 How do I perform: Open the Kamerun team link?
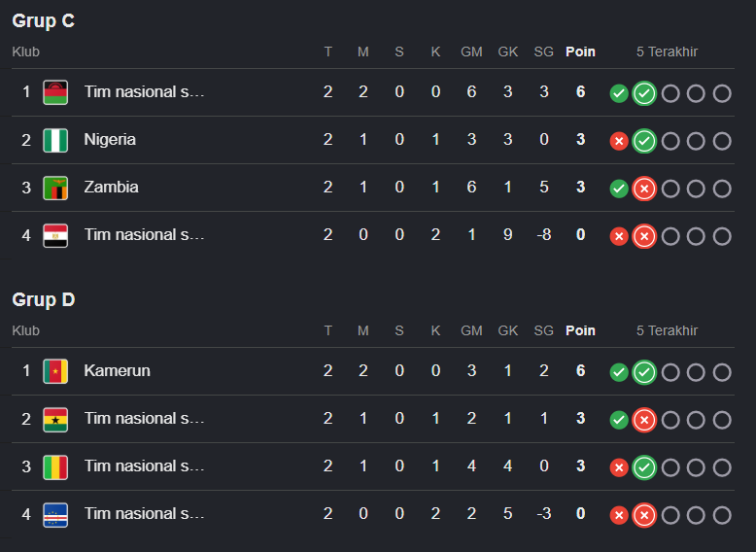tap(118, 370)
